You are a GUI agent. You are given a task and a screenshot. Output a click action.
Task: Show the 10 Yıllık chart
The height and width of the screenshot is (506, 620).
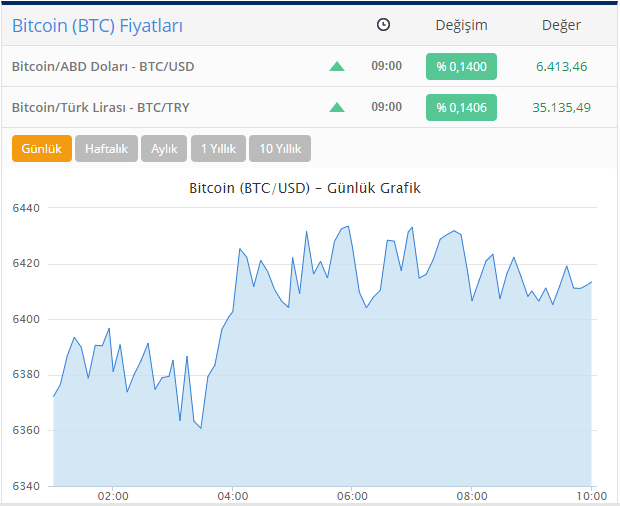coord(280,149)
